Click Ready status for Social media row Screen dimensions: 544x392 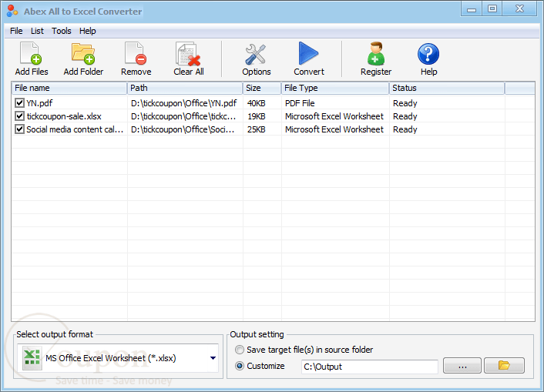[x=405, y=129]
